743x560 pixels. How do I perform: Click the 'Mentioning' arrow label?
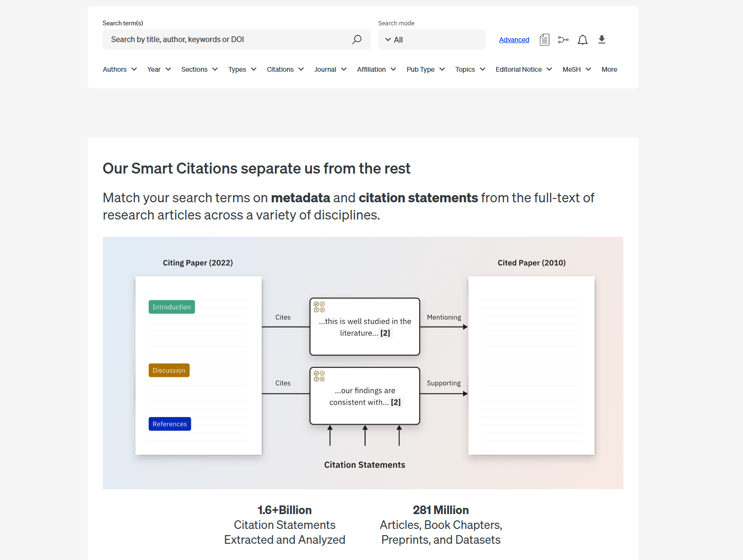444,317
